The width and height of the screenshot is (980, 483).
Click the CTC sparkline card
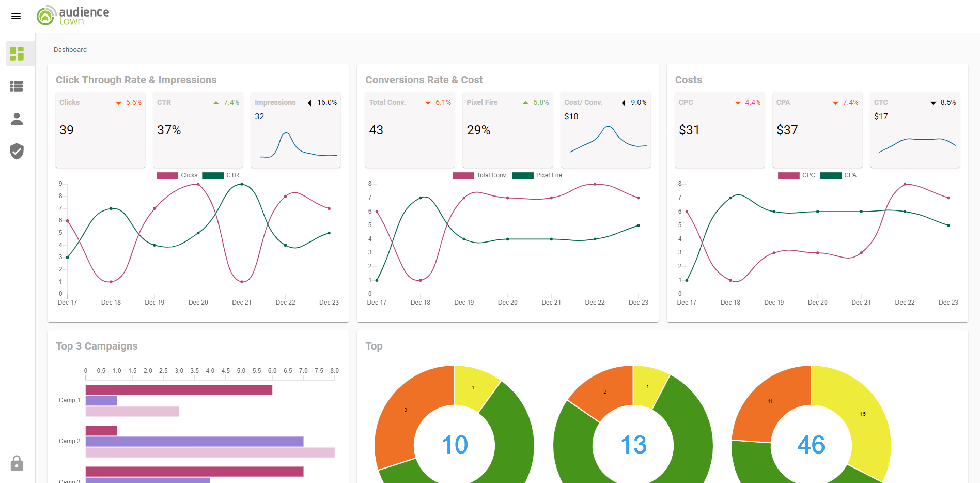[914, 129]
